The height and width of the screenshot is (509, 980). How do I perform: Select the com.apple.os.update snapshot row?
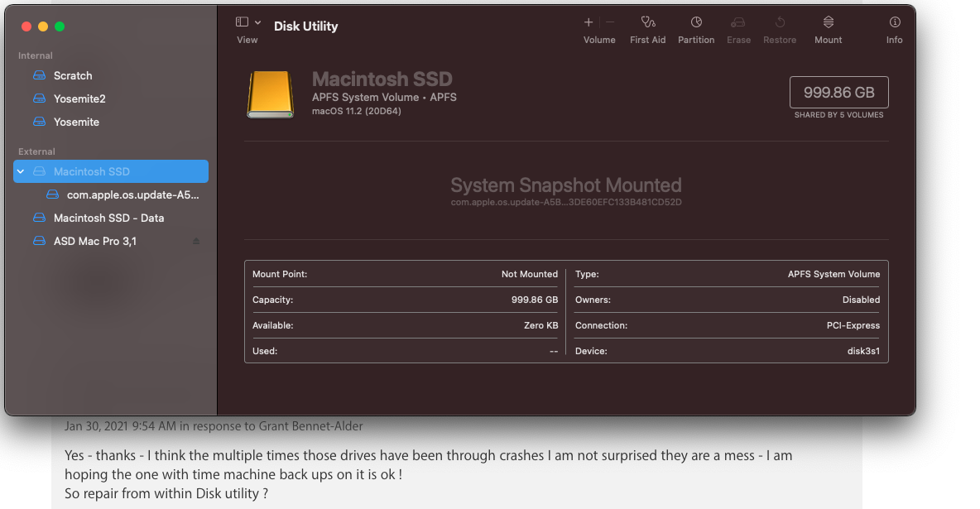(111, 194)
